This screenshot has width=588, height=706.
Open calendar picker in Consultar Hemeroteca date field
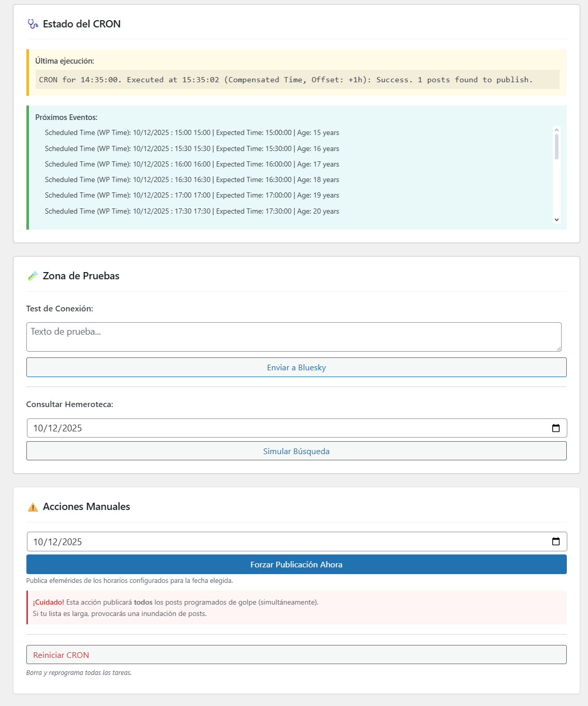click(556, 428)
